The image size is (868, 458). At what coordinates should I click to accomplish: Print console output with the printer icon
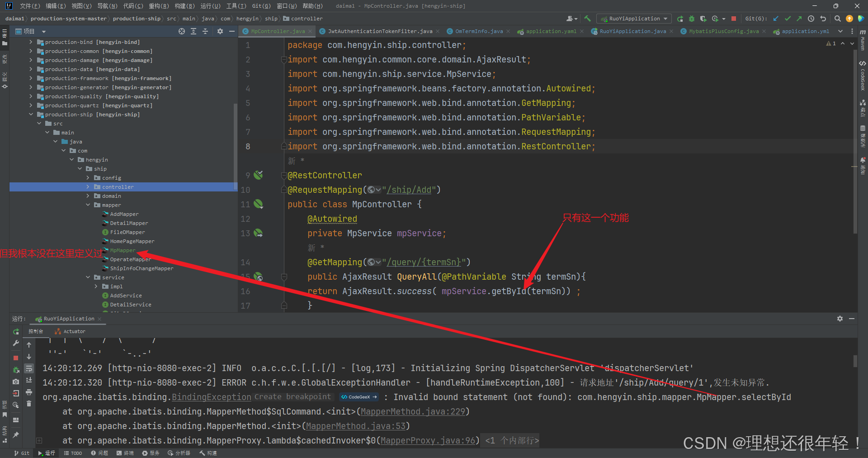coord(29,392)
